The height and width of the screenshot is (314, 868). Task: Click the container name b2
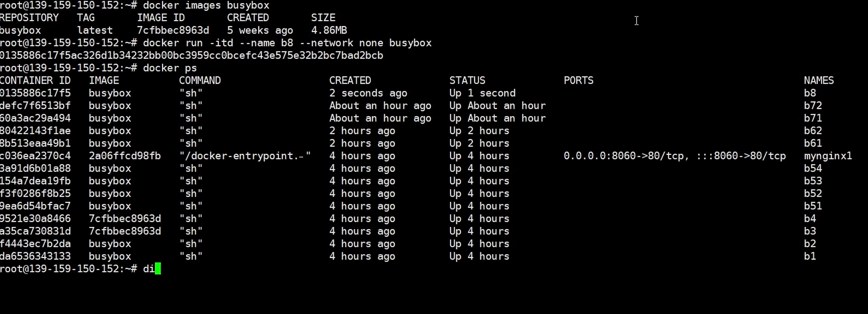[810, 244]
